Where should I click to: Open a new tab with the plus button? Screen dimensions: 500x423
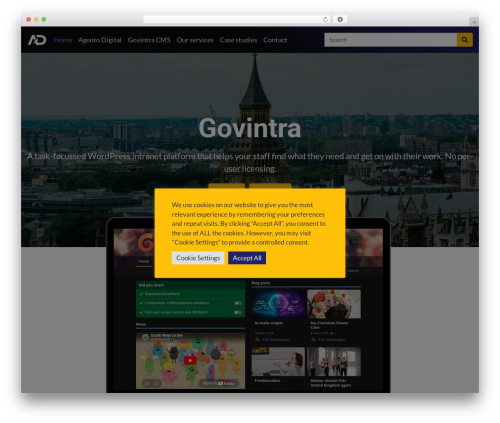(474, 22)
